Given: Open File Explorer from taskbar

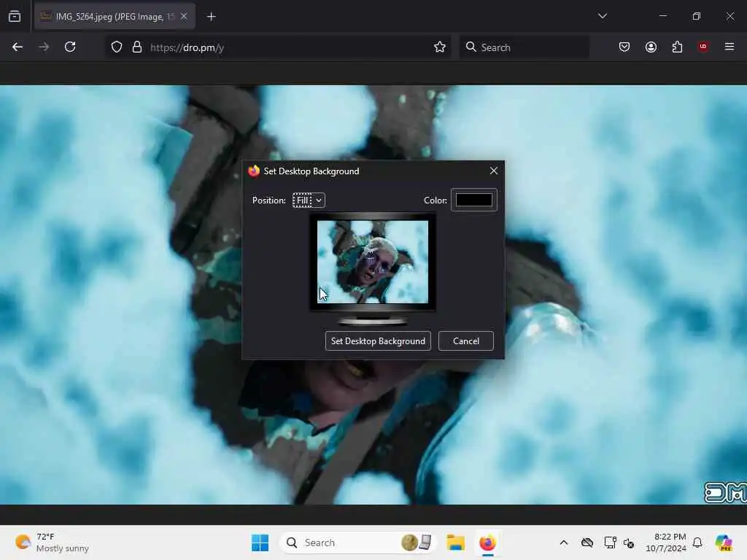Looking at the screenshot, I should coord(455,542).
